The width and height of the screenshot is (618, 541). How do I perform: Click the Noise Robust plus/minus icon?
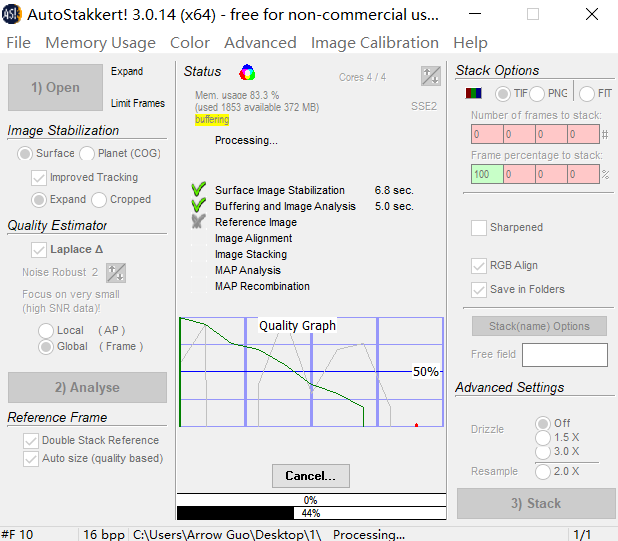click(116, 273)
